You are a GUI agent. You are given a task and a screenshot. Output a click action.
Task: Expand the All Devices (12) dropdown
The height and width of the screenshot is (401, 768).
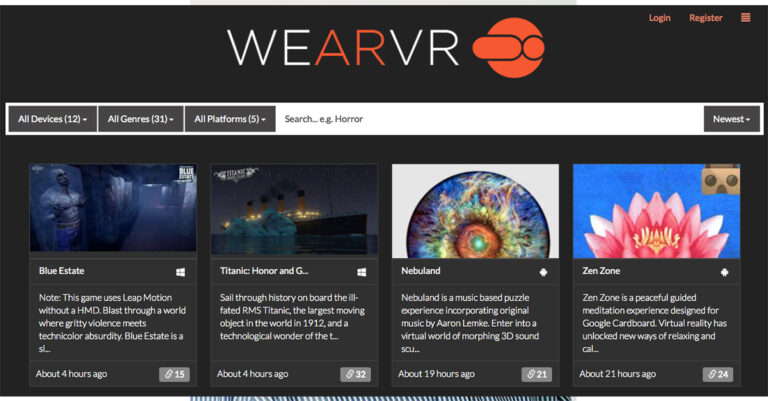(53, 119)
